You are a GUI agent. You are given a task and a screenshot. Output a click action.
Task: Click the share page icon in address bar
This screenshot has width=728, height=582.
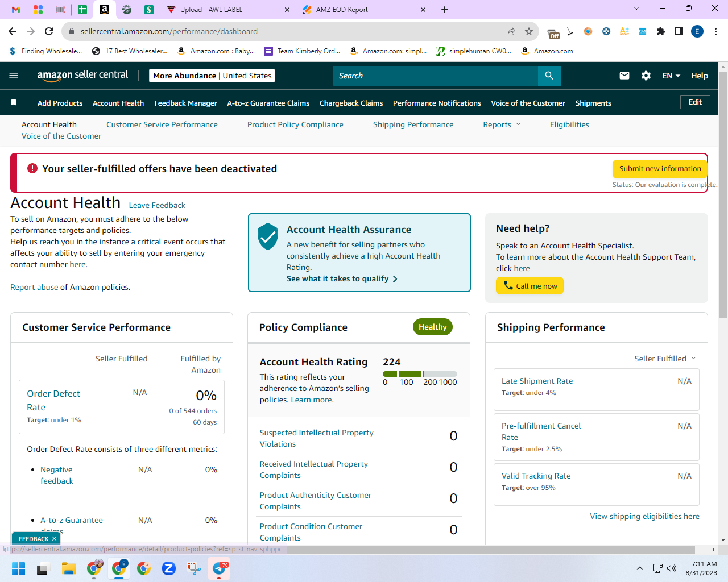(x=511, y=31)
